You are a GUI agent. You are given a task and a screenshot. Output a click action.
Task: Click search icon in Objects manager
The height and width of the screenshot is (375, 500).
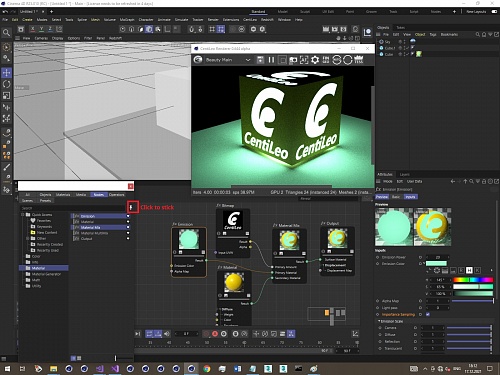coord(478,34)
